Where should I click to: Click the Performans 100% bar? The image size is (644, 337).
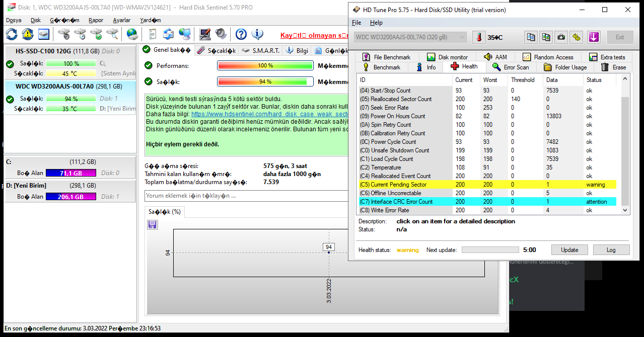(265, 65)
